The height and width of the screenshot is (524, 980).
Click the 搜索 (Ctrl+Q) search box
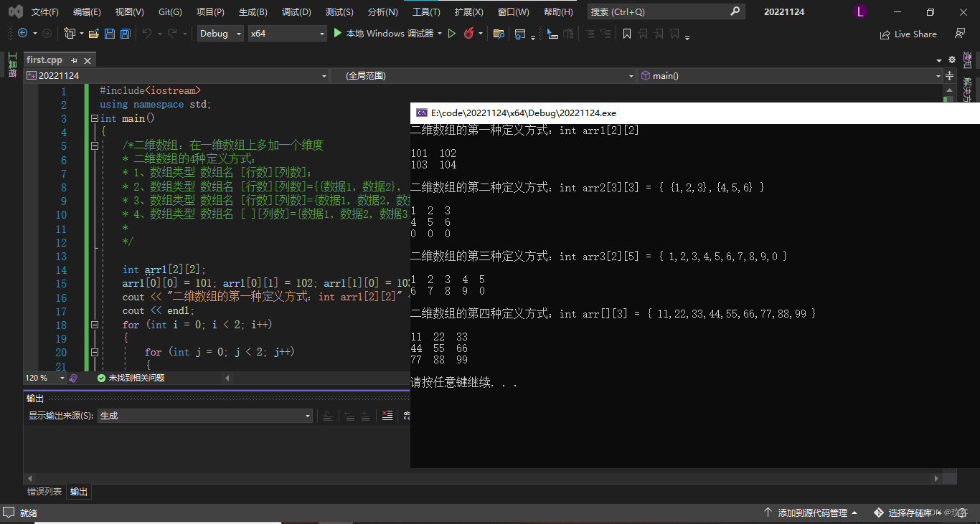coord(666,11)
